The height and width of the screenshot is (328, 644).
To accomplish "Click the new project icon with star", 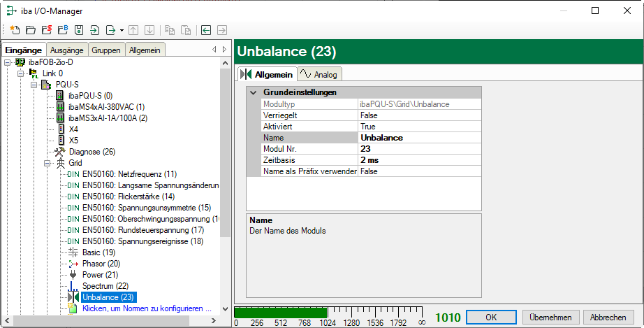I will tap(15, 30).
